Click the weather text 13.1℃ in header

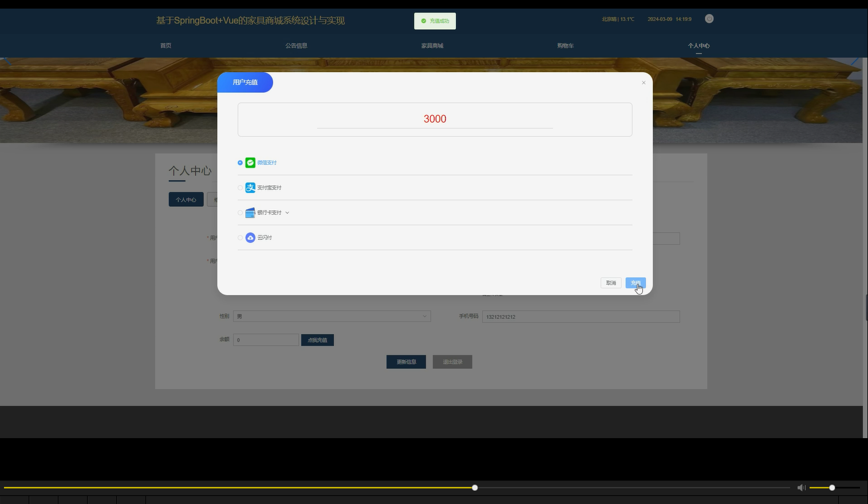click(628, 19)
